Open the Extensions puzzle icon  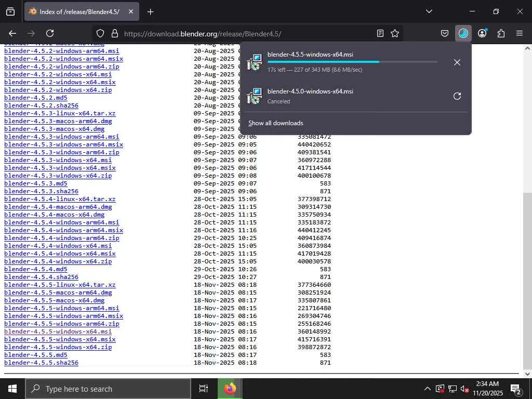coord(501,33)
